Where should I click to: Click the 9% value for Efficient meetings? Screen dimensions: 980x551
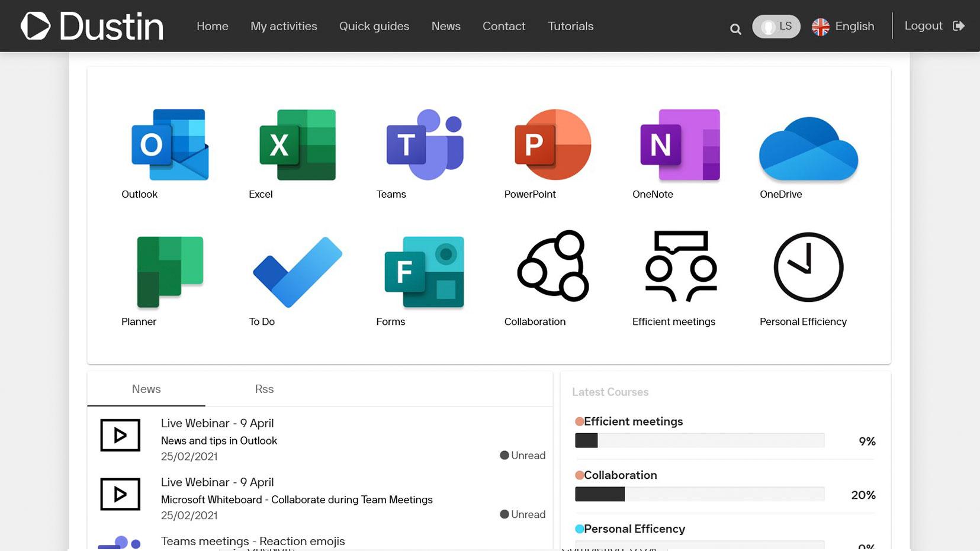[x=867, y=441]
